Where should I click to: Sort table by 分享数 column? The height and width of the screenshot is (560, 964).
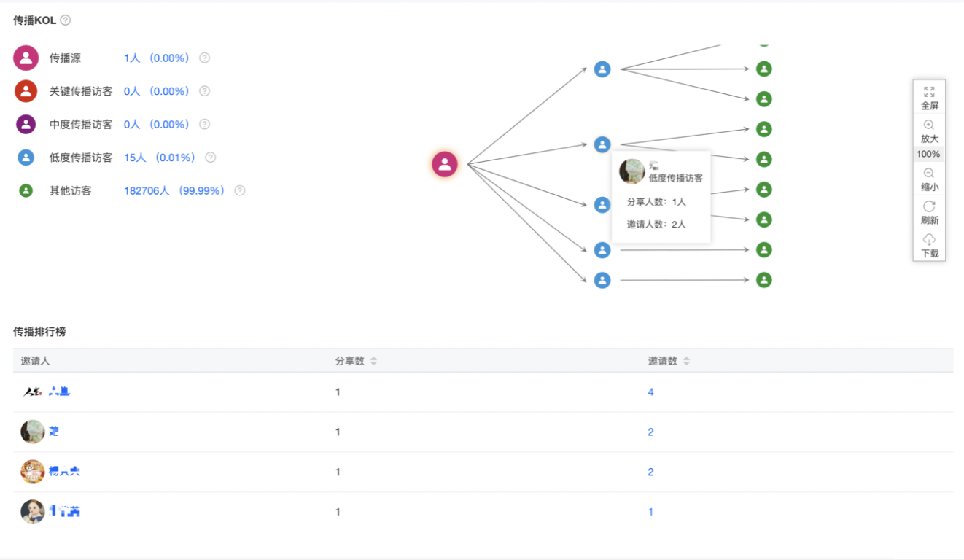(373, 361)
